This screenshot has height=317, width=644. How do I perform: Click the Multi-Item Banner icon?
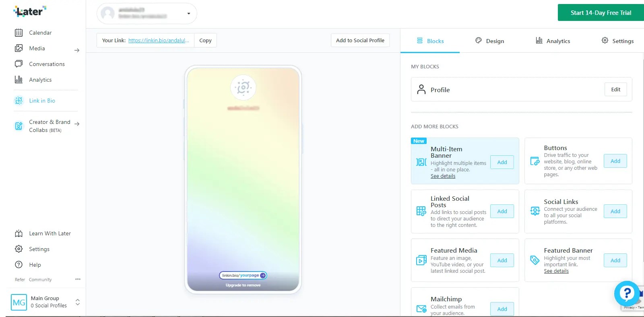(421, 162)
